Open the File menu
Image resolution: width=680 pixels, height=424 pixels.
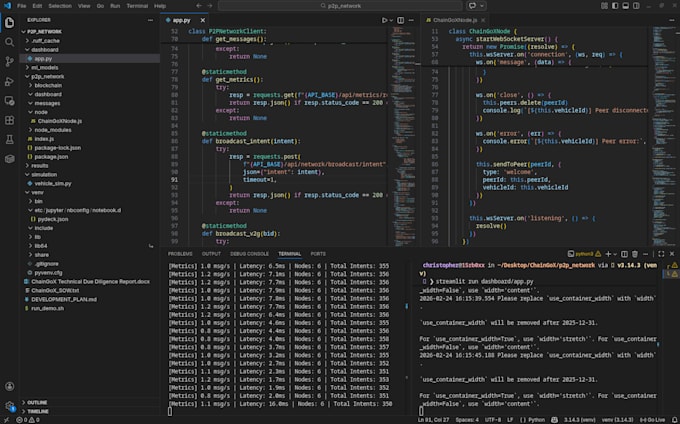pos(21,6)
